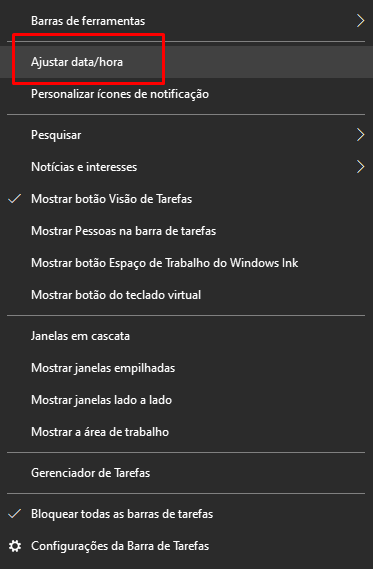Enable Mostrar botão Espaço de Trabalho do Windows Ink
Viewport: 373px width, 569px height.
coord(186,263)
